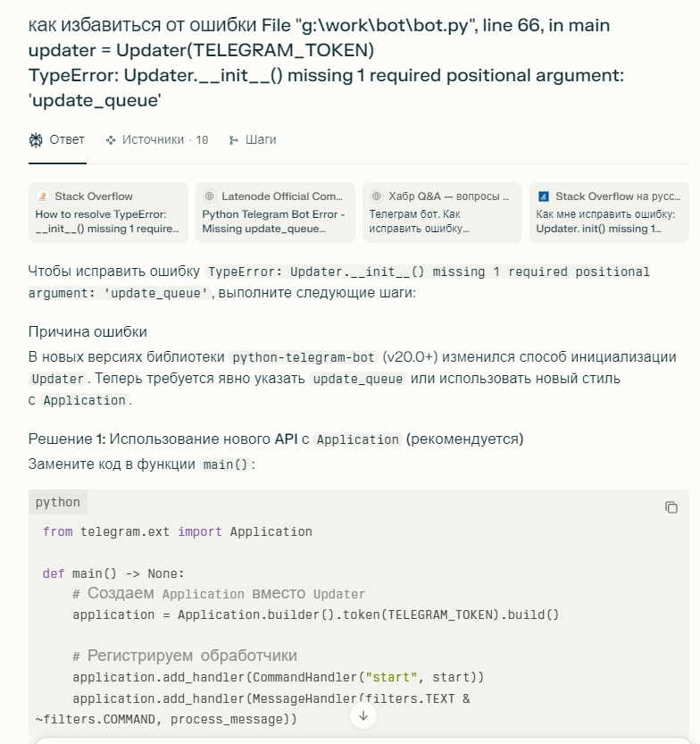Image resolution: width=700 pixels, height=744 pixels.
Task: Open the Хабр "Телеграм бот" source card
Action: pyautogui.click(x=442, y=221)
